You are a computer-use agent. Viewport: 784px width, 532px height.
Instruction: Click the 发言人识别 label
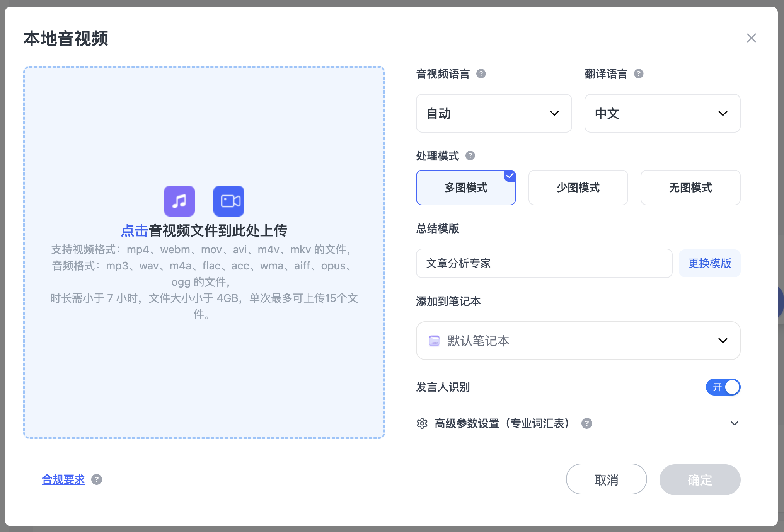(x=443, y=387)
